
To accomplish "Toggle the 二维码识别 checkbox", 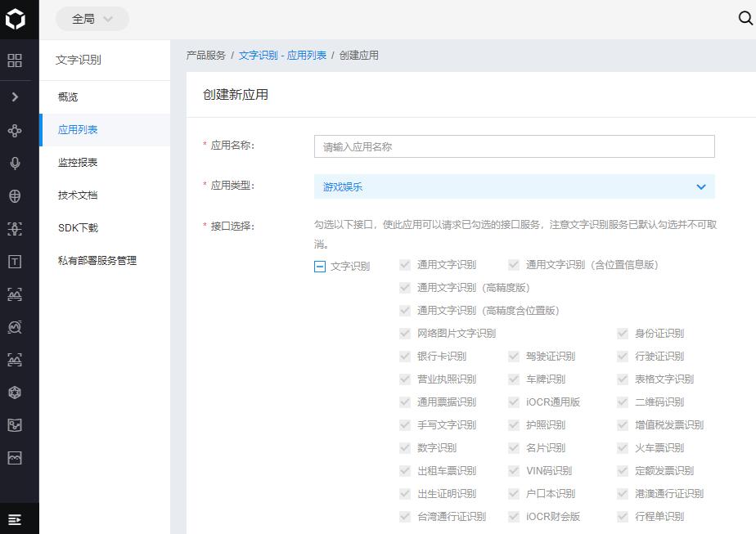I will pos(623,402).
